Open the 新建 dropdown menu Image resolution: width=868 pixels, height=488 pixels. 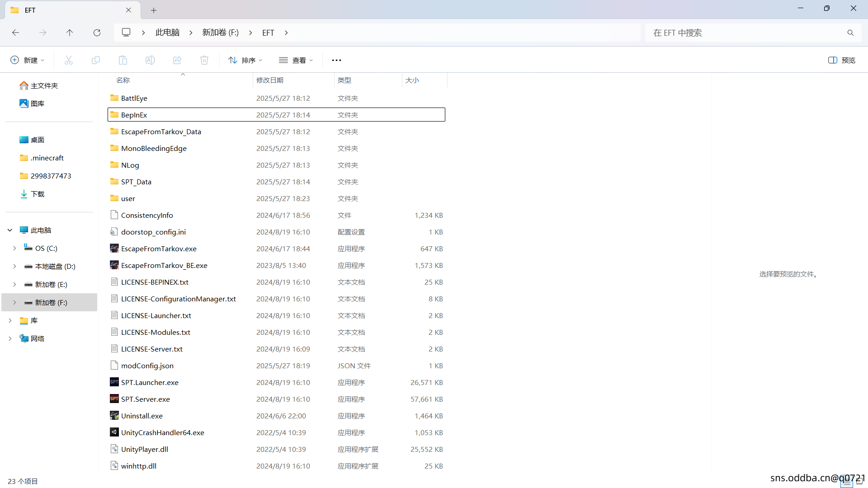click(28, 60)
